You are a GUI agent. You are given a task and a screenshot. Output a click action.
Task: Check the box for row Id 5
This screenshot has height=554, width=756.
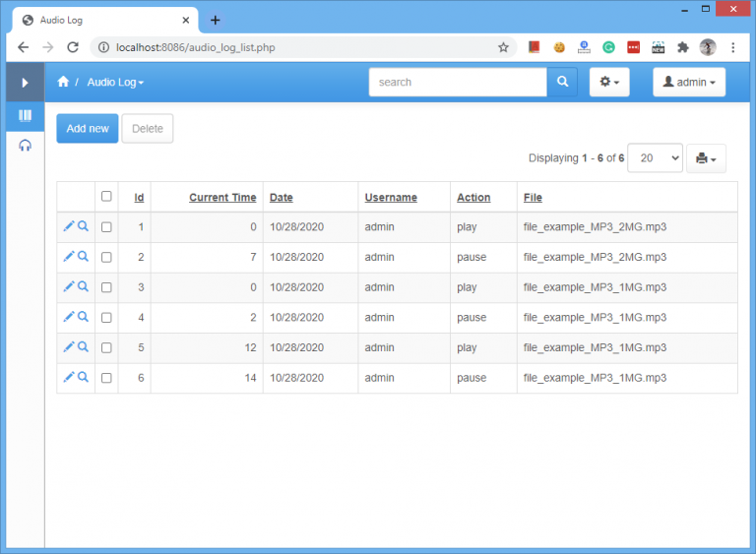tap(106, 347)
